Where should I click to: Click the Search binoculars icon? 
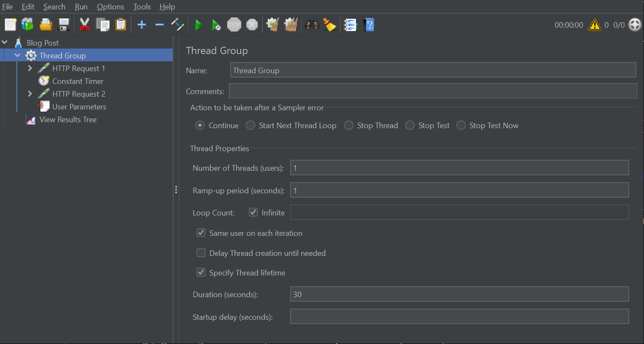(x=312, y=25)
